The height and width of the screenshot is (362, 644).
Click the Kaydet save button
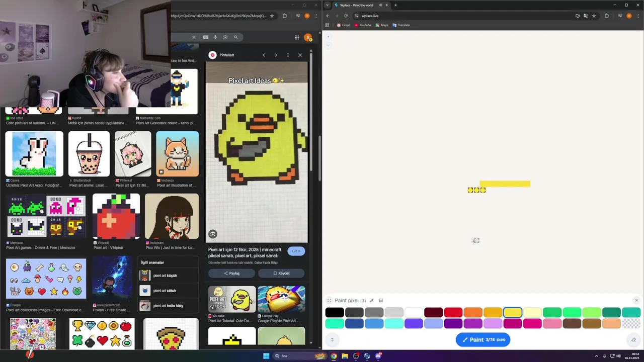(281, 274)
